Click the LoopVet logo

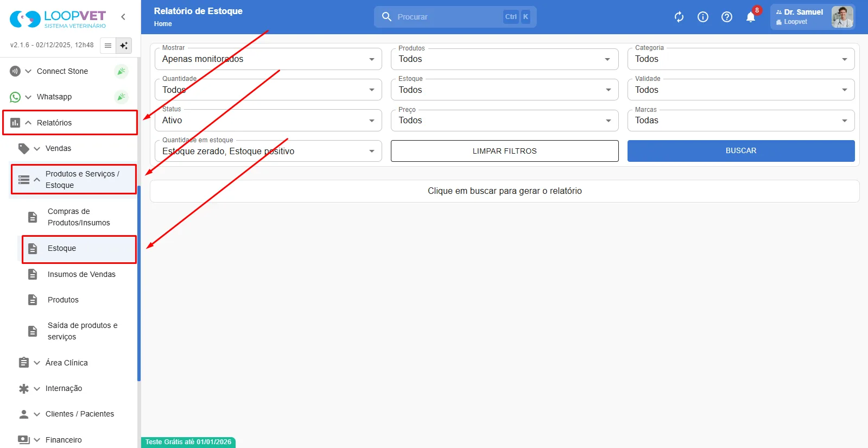tap(58, 18)
